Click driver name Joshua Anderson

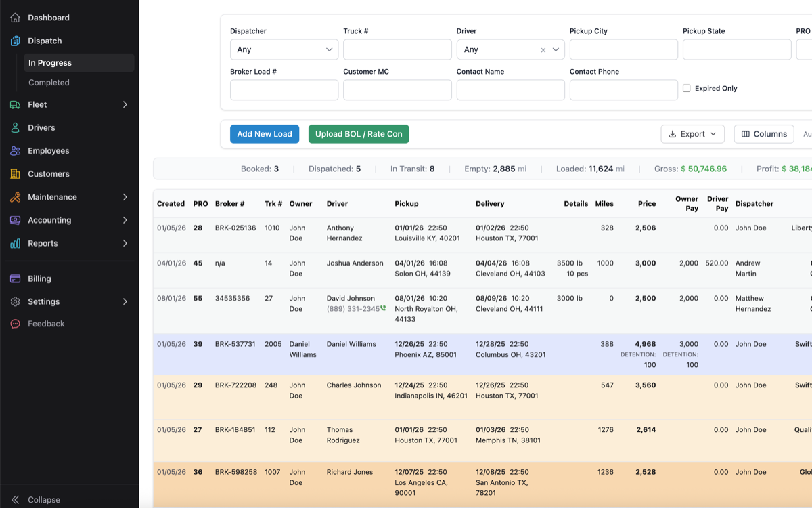pos(355,263)
